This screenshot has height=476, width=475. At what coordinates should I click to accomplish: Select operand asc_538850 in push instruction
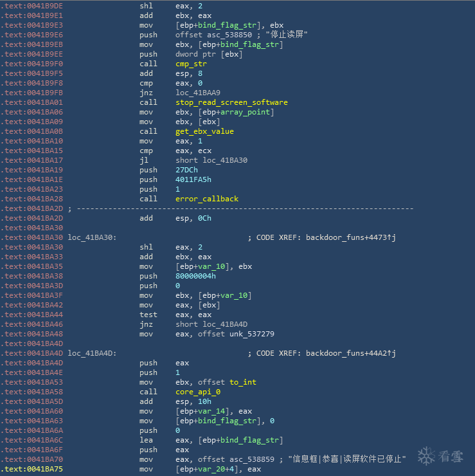[x=229, y=35]
